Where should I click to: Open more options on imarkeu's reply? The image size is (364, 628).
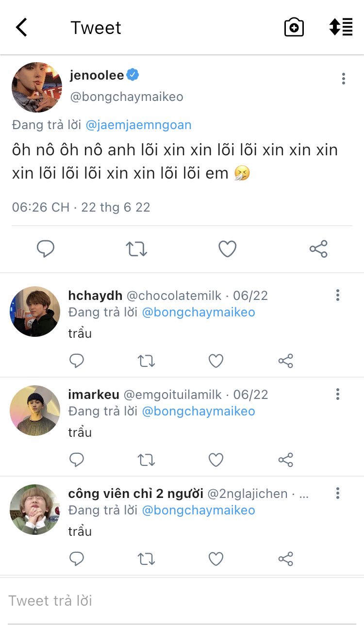tap(338, 394)
